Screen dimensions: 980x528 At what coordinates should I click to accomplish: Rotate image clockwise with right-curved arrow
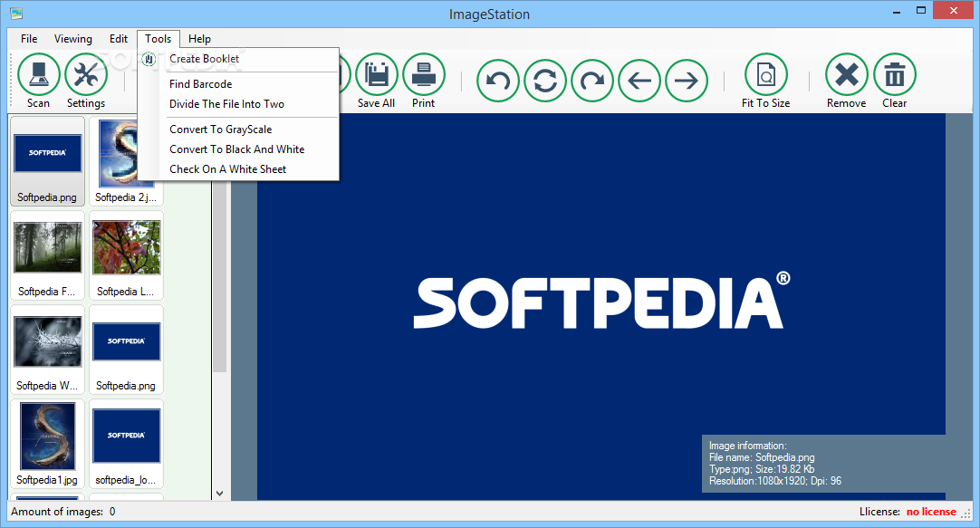tap(591, 81)
